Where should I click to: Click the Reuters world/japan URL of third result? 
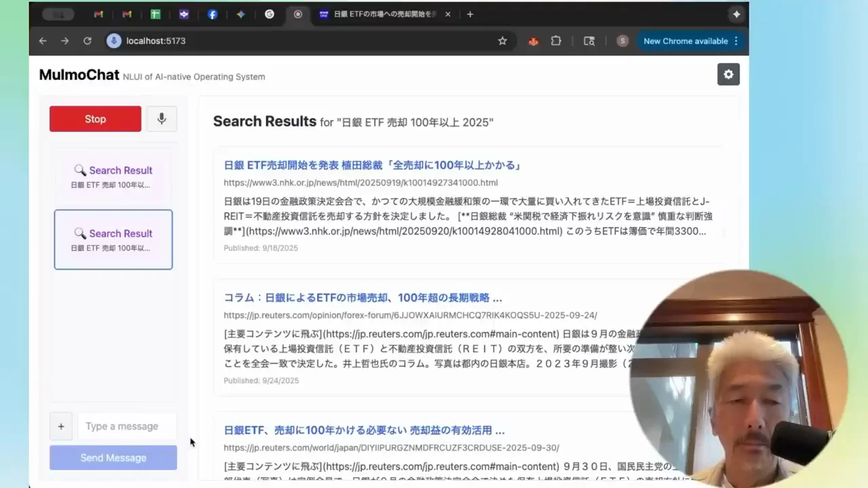click(391, 447)
